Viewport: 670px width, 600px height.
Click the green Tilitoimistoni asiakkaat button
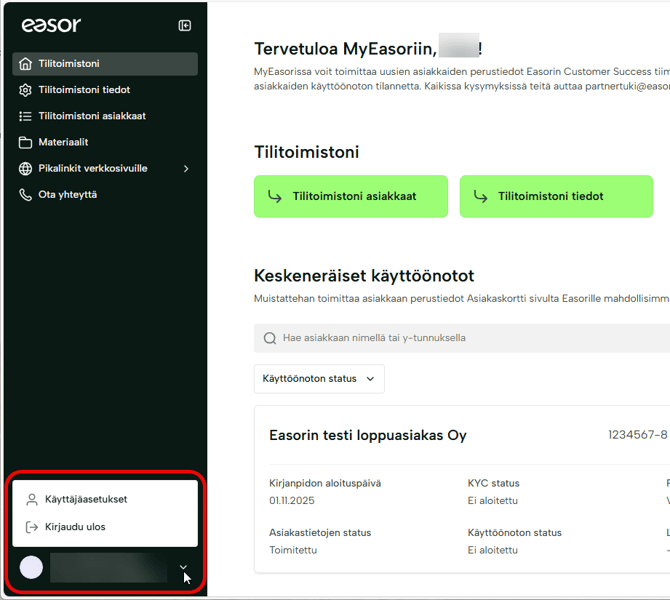click(351, 196)
